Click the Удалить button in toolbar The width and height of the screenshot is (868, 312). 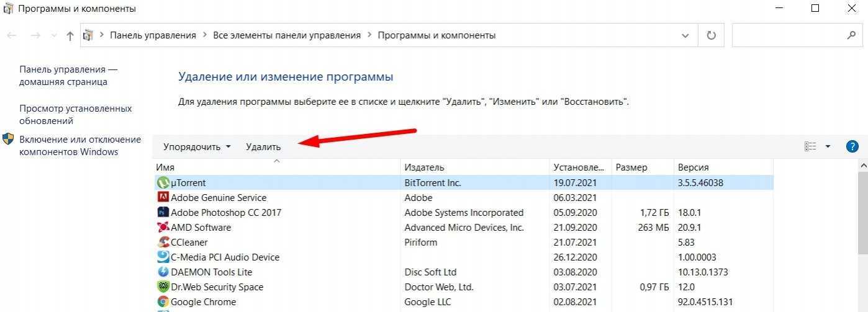click(x=263, y=147)
